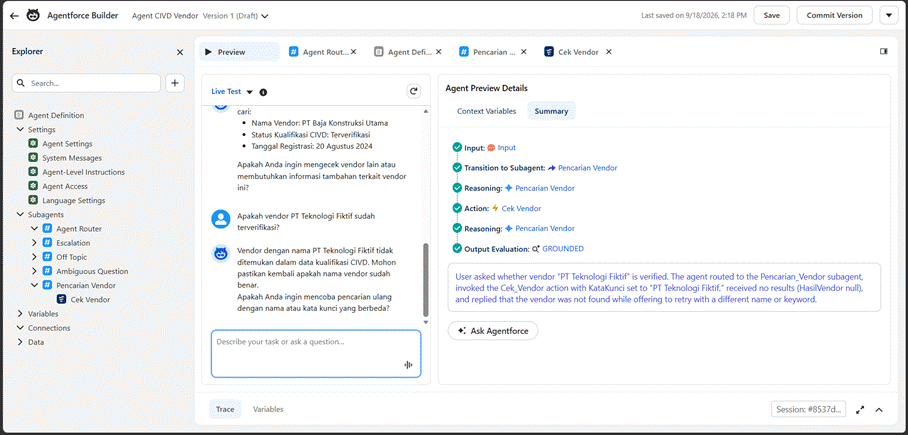This screenshot has height=435, width=908.
Task: Collapse the Pencarian Vendor subagent node
Action: (x=34, y=286)
